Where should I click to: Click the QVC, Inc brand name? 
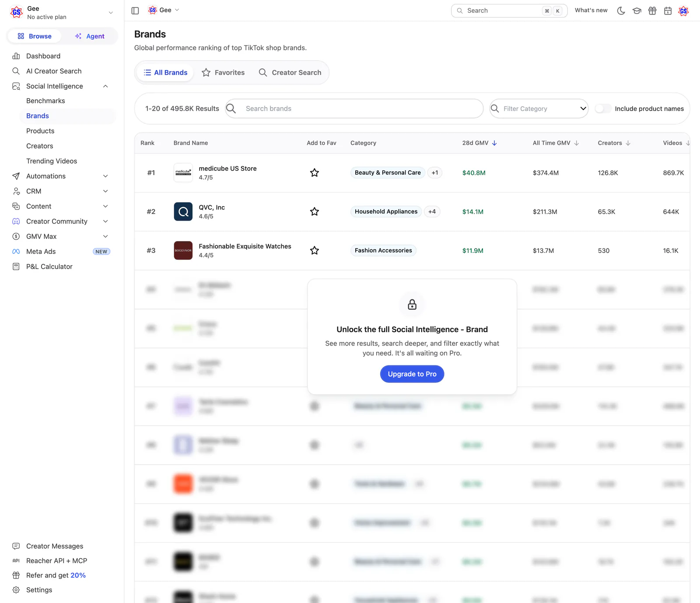pos(212,207)
